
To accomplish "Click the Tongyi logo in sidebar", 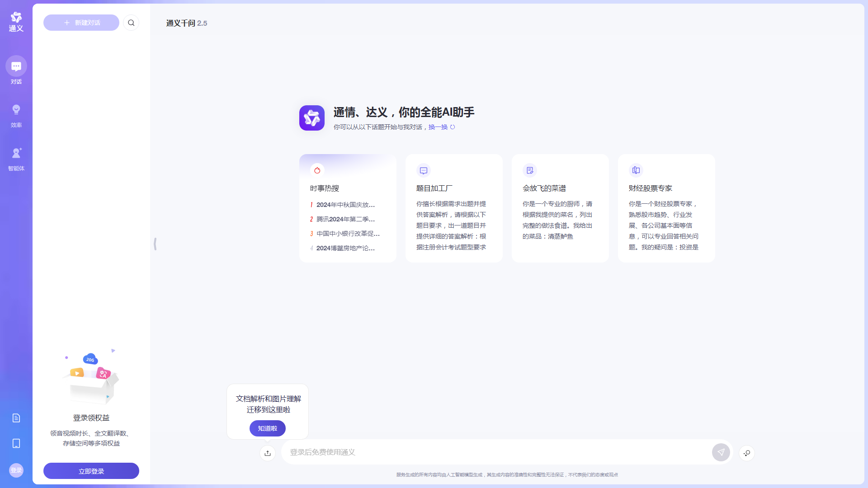I will point(16,22).
